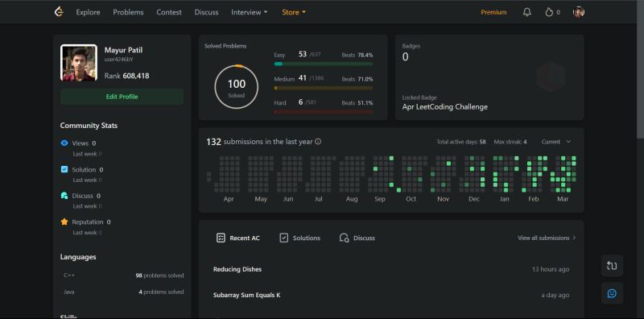This screenshot has width=644, height=319.
Task: Click the LeetCode logo icon
Action: 59,12
